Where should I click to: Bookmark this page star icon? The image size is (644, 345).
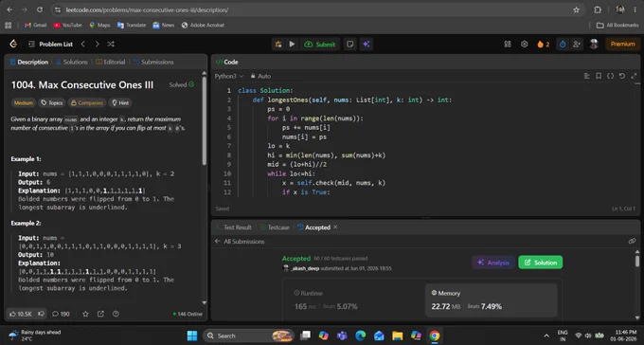click(x=576, y=9)
